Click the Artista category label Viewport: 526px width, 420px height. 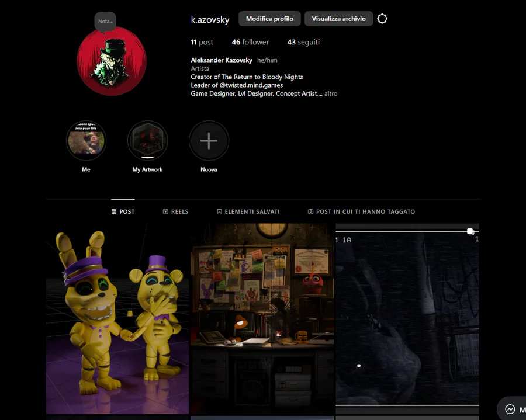[x=200, y=68]
